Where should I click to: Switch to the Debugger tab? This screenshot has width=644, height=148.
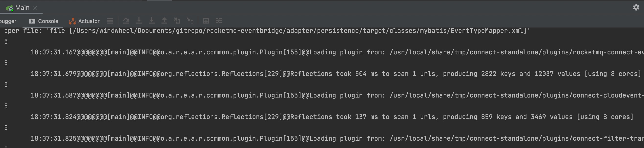coord(8,21)
